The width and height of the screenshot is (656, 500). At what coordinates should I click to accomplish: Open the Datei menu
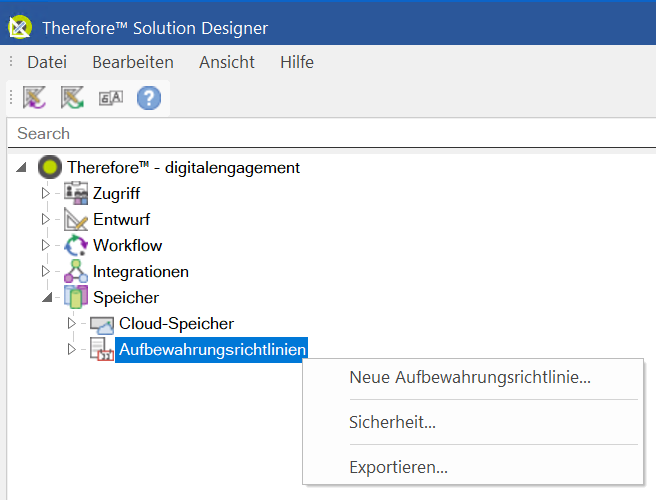(x=47, y=62)
